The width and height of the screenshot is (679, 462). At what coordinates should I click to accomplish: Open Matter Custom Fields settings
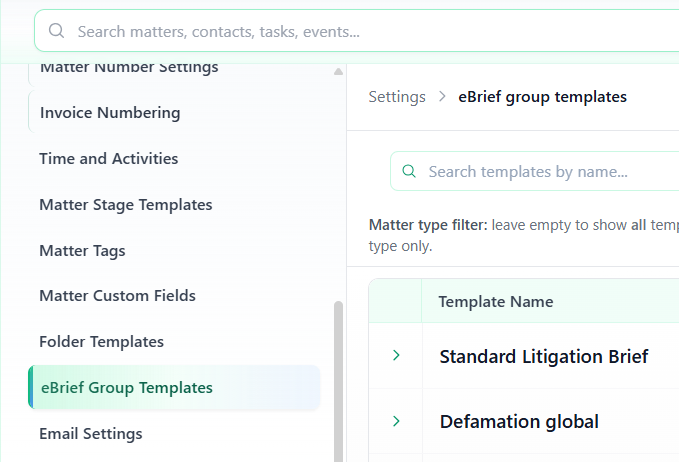click(x=117, y=296)
